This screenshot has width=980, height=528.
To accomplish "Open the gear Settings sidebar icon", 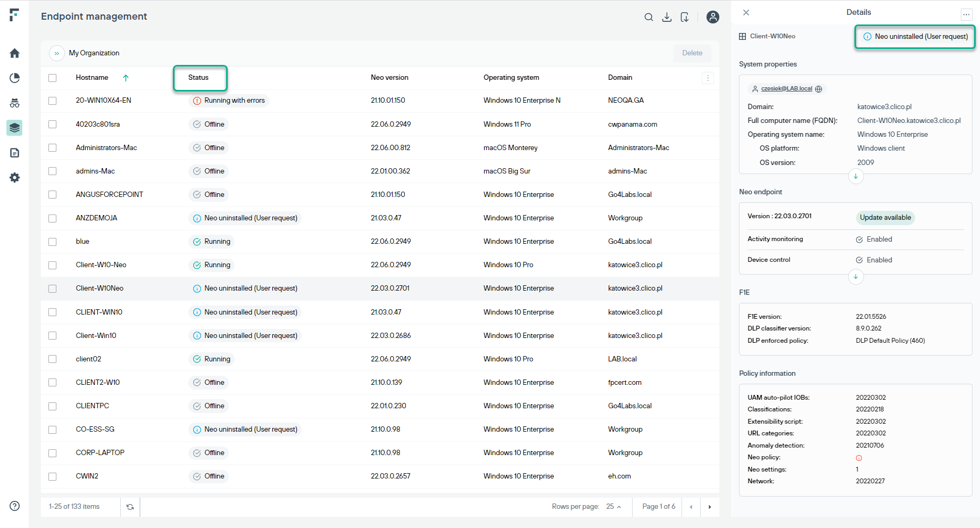I will point(14,178).
